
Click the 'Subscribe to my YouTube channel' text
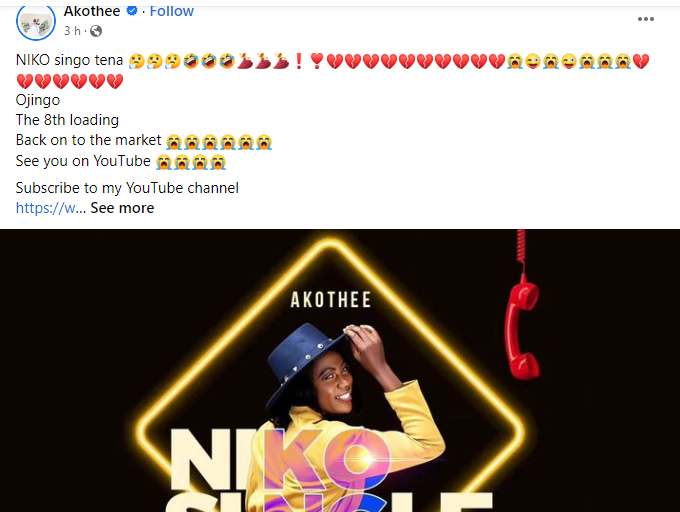pyautogui.click(x=127, y=188)
